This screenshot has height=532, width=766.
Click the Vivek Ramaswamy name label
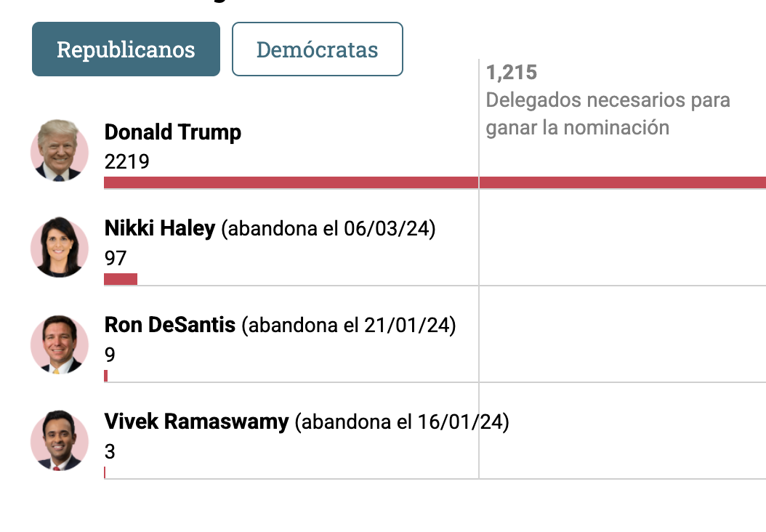click(x=196, y=422)
